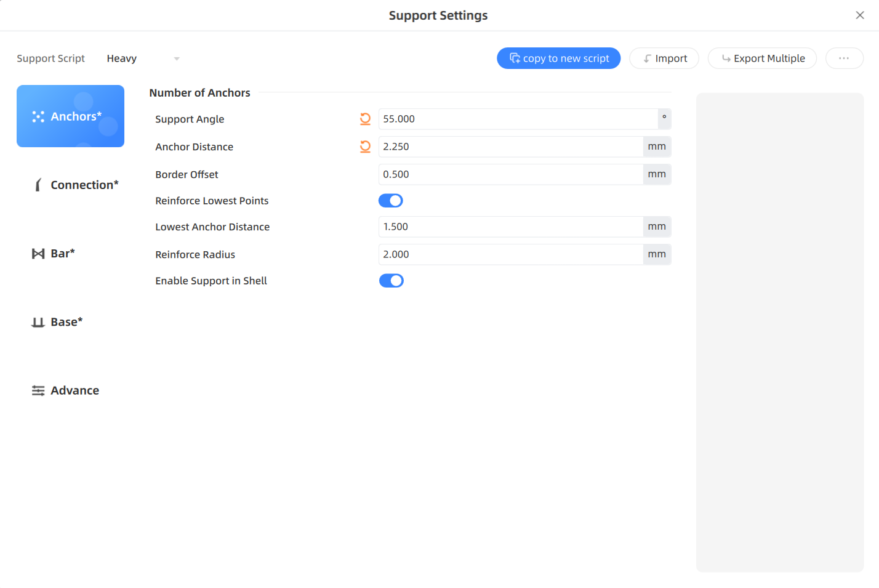Click the Import button
879x588 pixels.
point(664,58)
